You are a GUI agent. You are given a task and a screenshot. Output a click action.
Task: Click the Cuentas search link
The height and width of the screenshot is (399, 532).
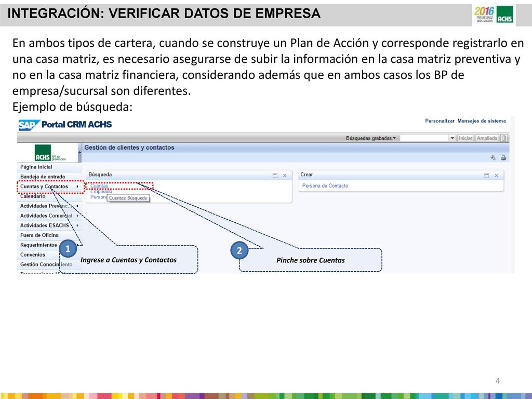pyautogui.click(x=99, y=185)
